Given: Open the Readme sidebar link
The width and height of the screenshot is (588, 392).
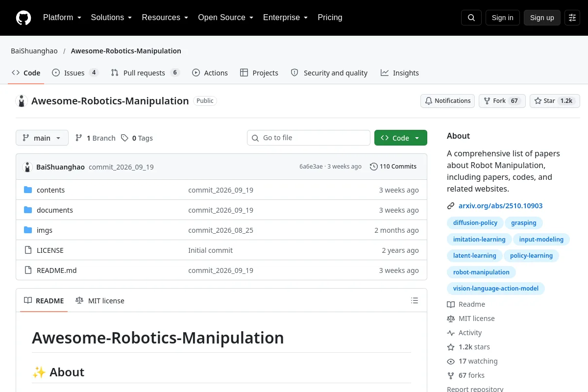Looking at the screenshot, I should click(466, 304).
